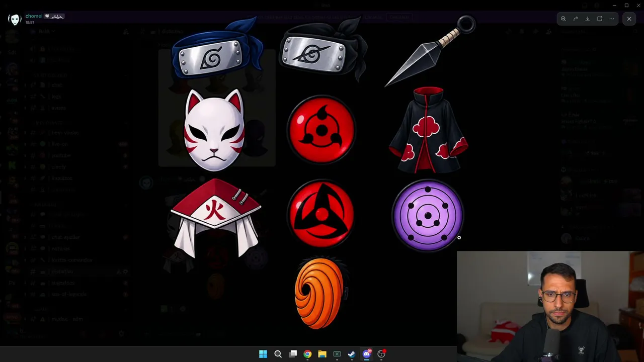Open Task View on the taskbar
Viewport: 644px width, 362px height.
[x=293, y=354]
